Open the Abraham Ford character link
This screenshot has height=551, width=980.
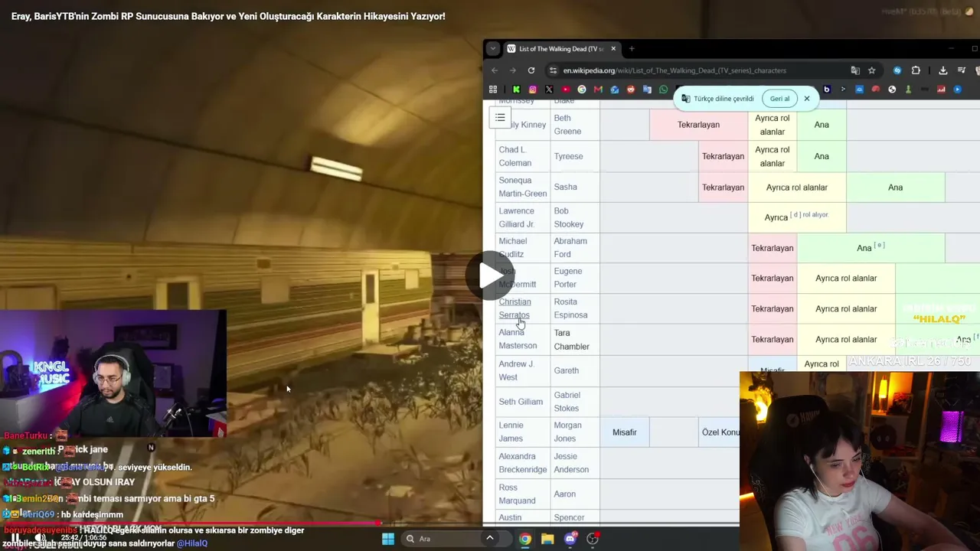pos(570,247)
